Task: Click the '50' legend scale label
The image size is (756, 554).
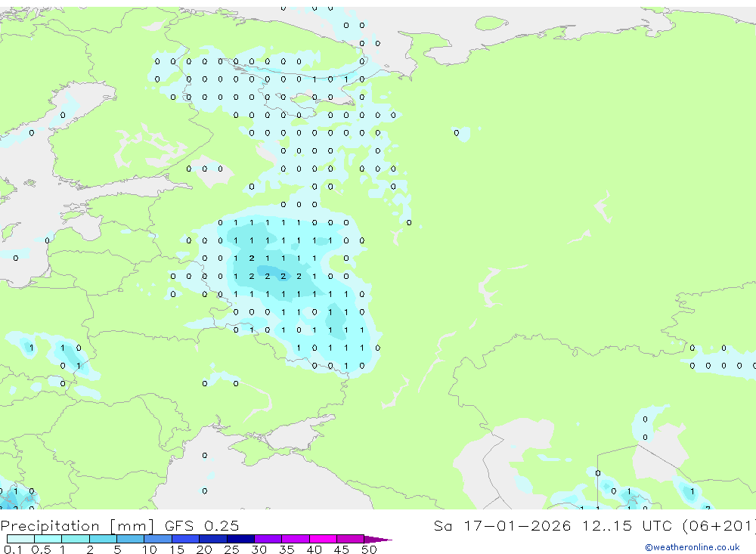Action: click(x=369, y=549)
